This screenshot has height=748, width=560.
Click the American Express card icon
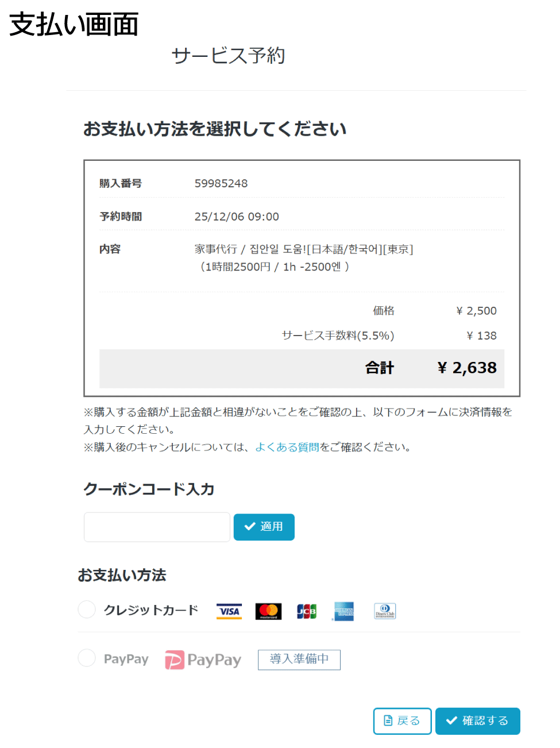[x=343, y=611]
